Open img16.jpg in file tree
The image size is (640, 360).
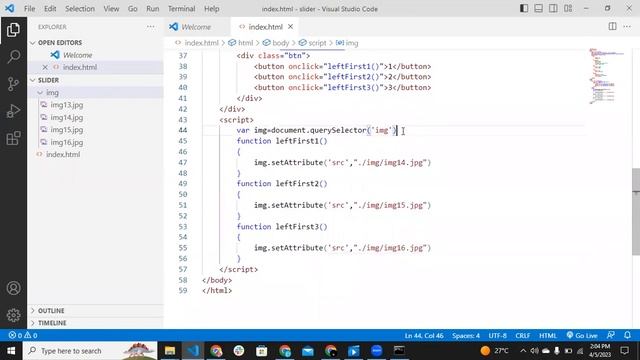point(67,142)
